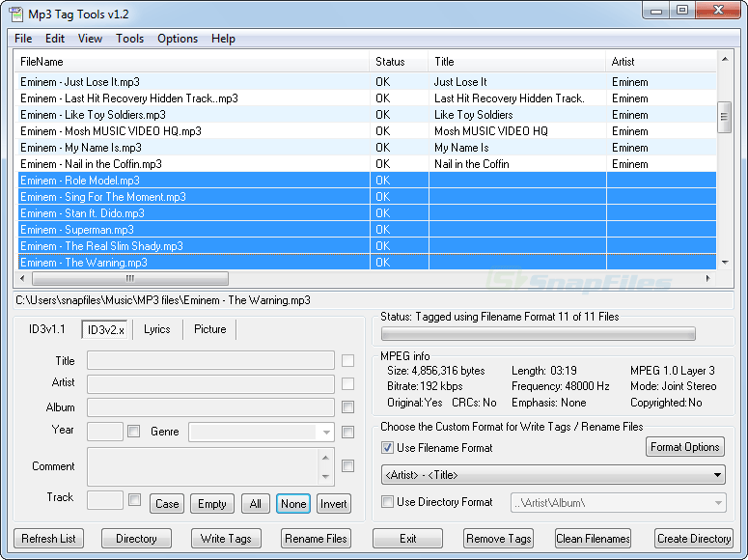
Task: Switch to the ID3v2.x tab
Action: pyautogui.click(x=105, y=330)
